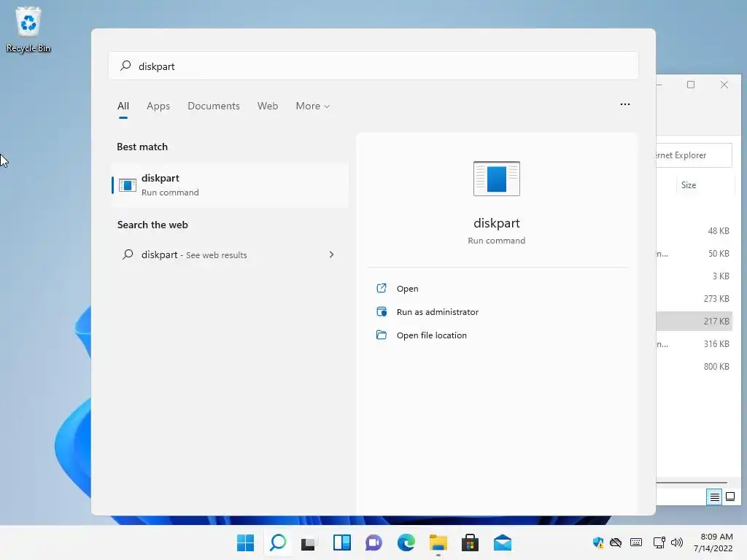Select the 50 KB file row in Explorer
This screenshot has width=747, height=560.
coord(694,253)
